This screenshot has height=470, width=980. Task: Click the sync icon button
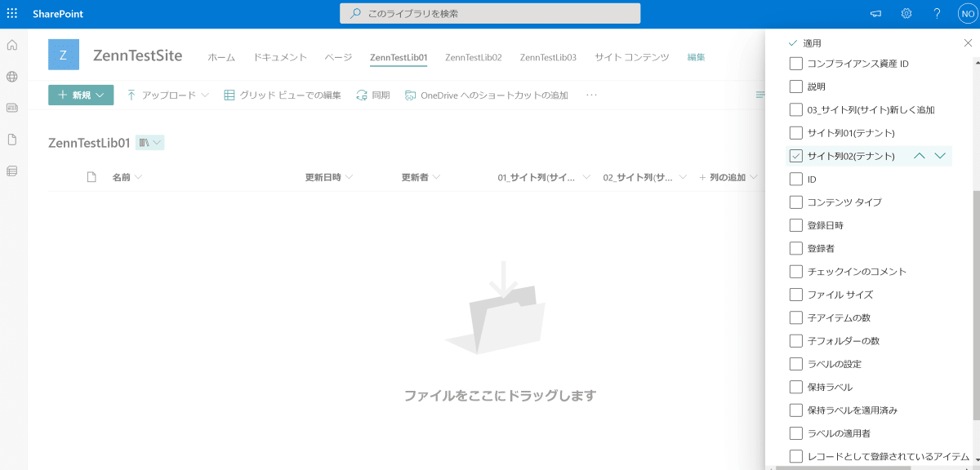[373, 95]
